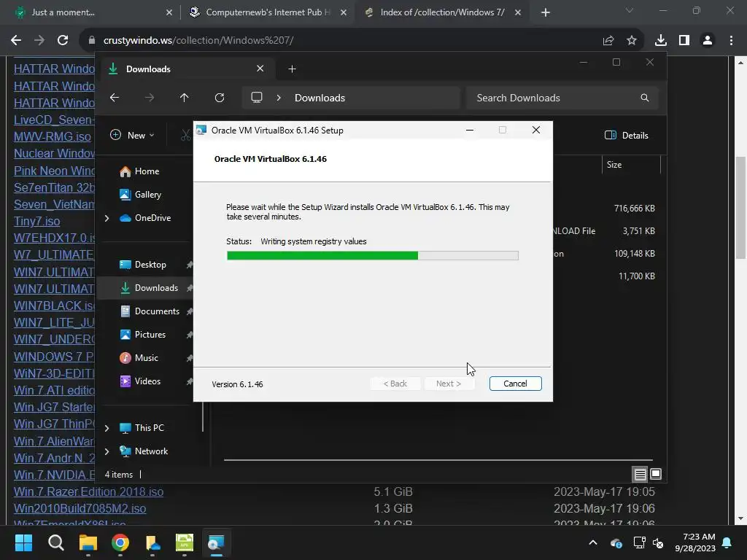Open a new Chrome tab
This screenshot has height=560, width=747.
coord(546,13)
